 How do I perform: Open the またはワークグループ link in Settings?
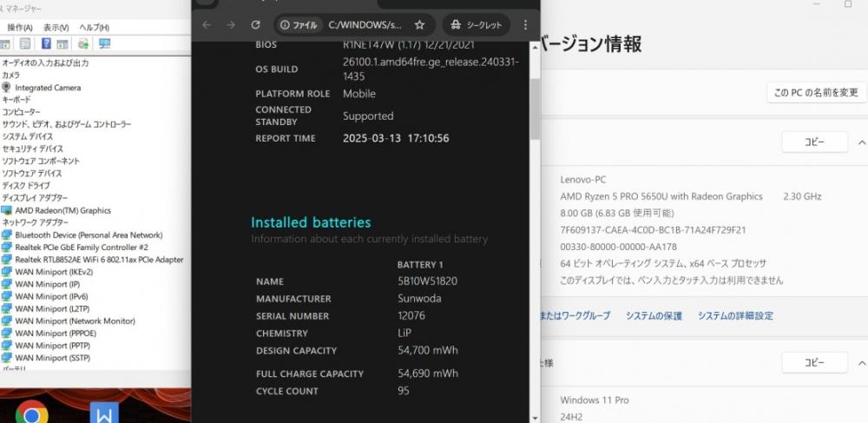(x=575, y=315)
